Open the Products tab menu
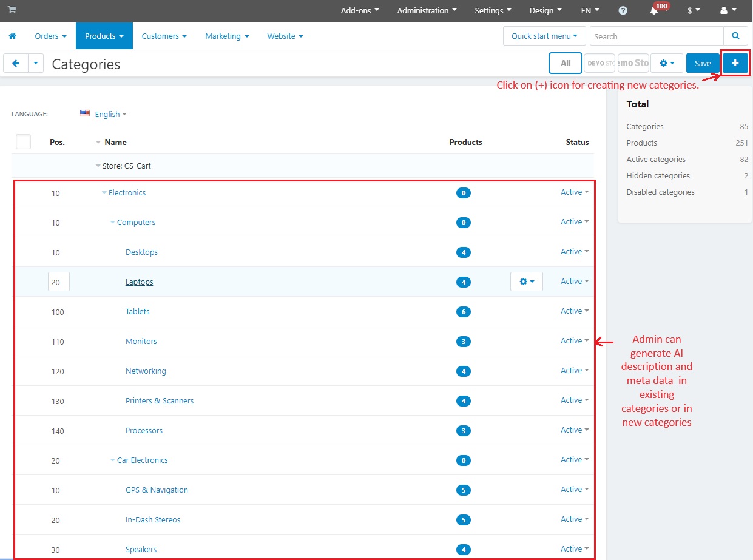 click(104, 36)
